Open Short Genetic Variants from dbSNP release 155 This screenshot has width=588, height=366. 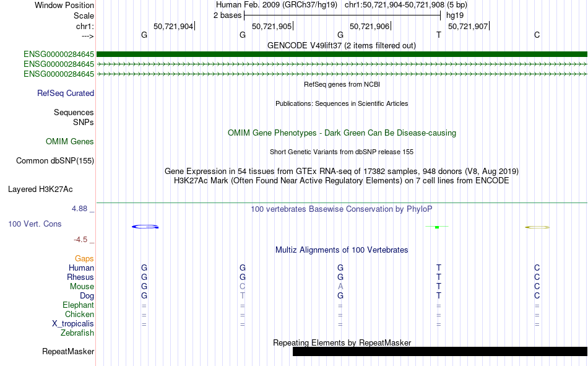click(x=342, y=152)
